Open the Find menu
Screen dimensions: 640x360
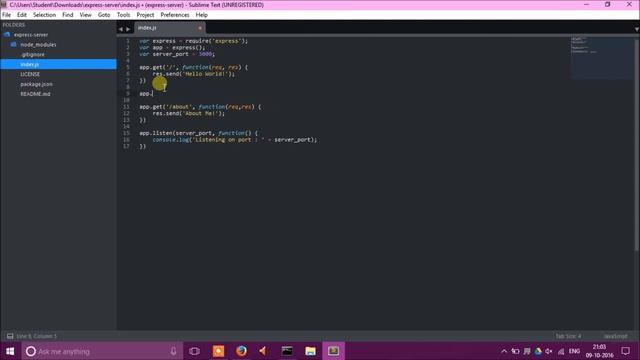(68, 15)
